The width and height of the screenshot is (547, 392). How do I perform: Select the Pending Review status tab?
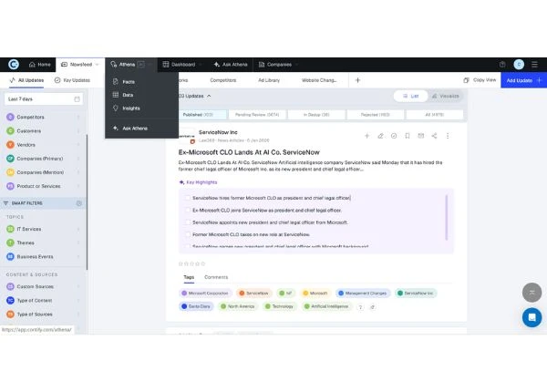257,115
